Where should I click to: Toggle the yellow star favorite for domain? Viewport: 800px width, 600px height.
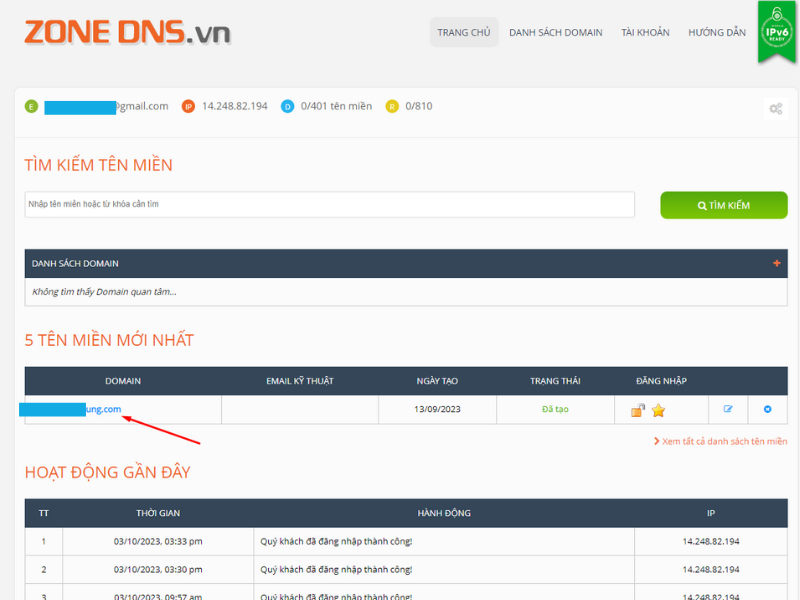click(x=658, y=410)
